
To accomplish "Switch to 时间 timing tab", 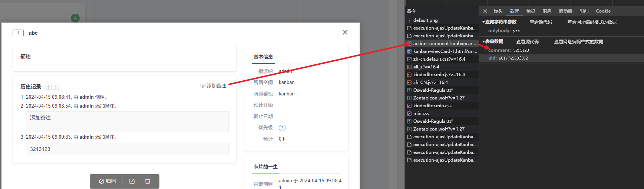I will 584,11.
